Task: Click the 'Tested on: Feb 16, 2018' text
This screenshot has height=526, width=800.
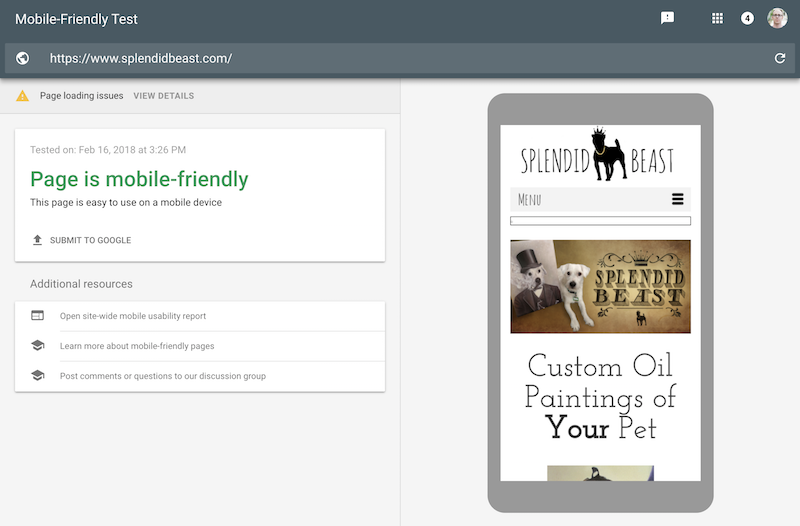Action: click(x=108, y=150)
